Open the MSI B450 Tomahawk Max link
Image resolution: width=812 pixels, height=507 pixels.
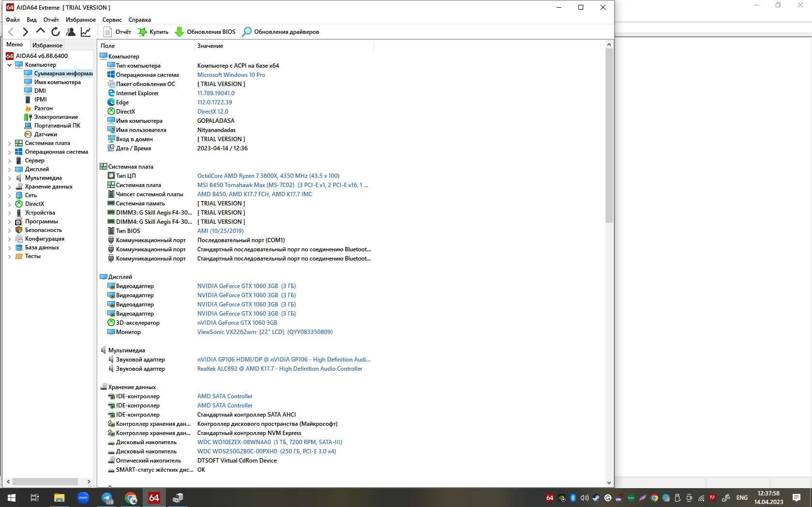(282, 185)
